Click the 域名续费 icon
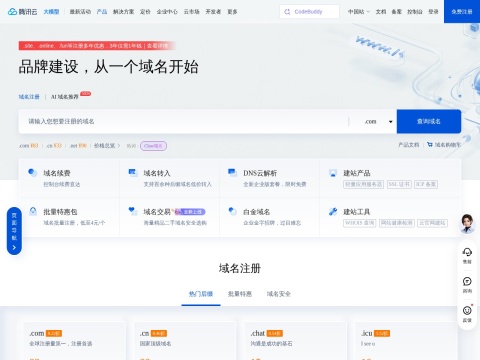The height and width of the screenshot is (360, 480). 32,172
